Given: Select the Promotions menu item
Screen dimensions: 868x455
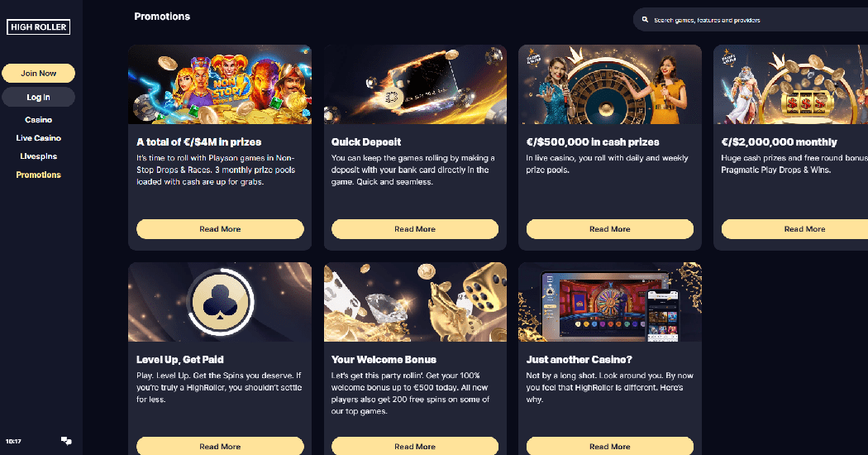Looking at the screenshot, I should 38,175.
